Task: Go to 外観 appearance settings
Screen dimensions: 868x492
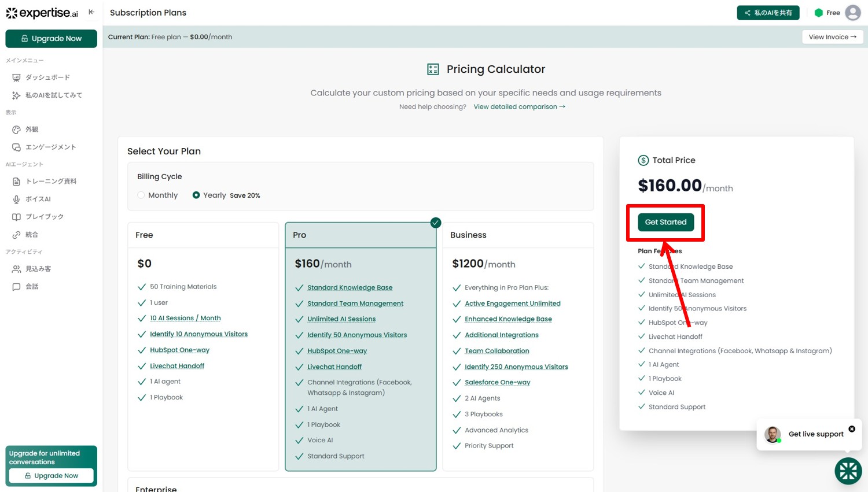Action: [32, 130]
